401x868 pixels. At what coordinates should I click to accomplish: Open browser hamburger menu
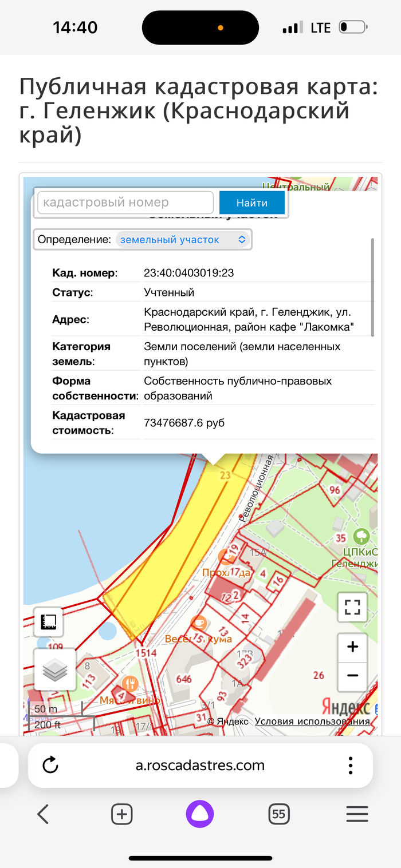[357, 814]
